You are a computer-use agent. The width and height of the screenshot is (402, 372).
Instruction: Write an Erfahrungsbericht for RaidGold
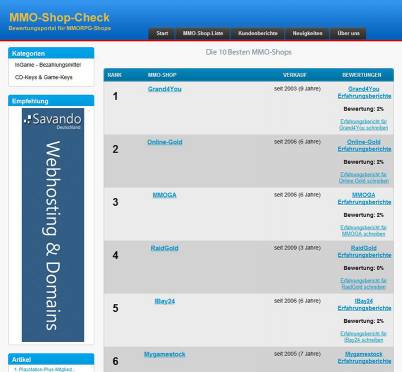coord(364,284)
